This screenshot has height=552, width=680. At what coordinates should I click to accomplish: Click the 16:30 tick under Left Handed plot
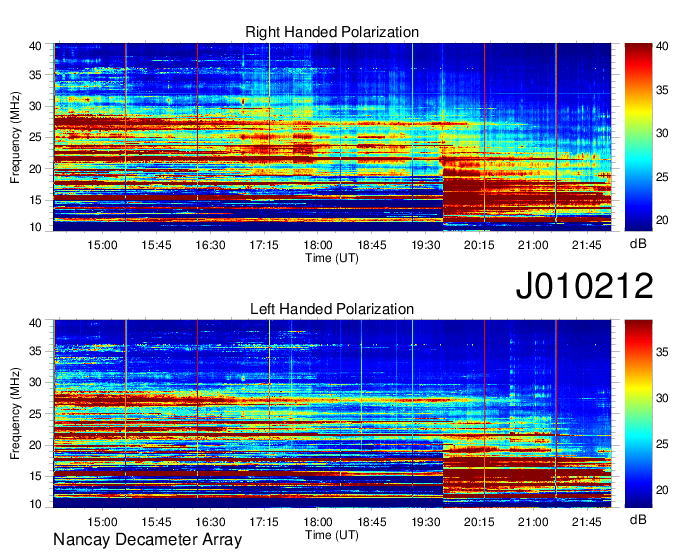point(210,522)
